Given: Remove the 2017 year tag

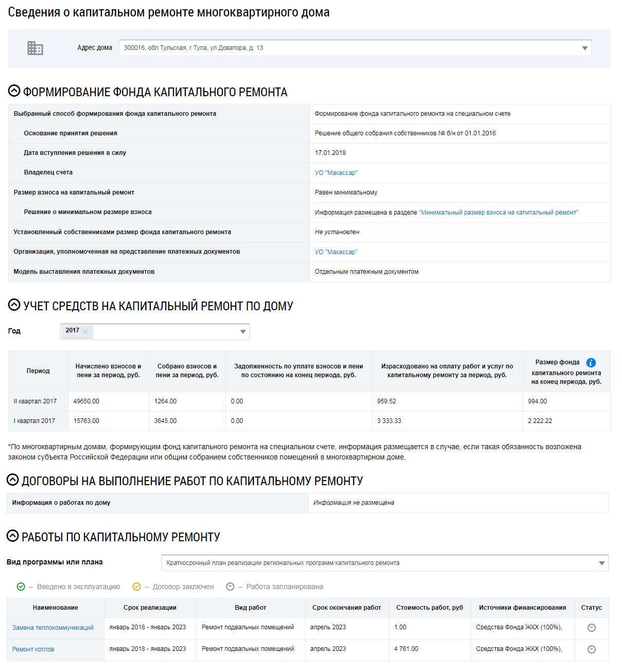Looking at the screenshot, I should [x=85, y=332].
